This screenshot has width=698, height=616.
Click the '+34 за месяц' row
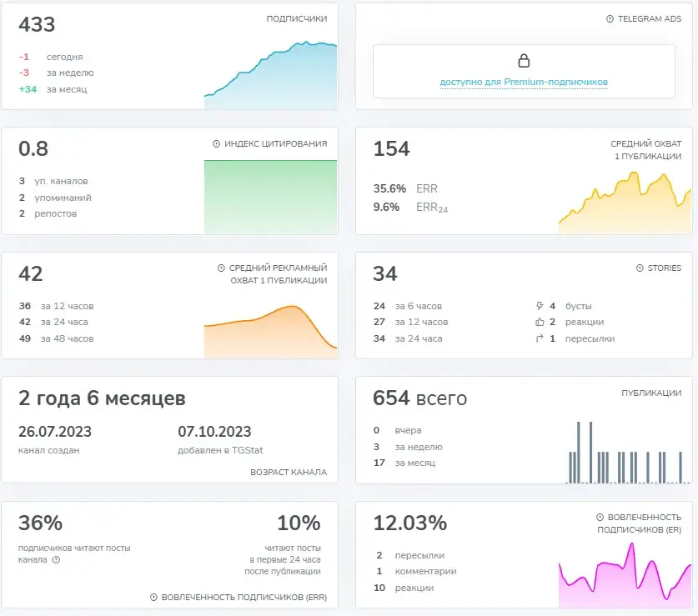tap(53, 89)
